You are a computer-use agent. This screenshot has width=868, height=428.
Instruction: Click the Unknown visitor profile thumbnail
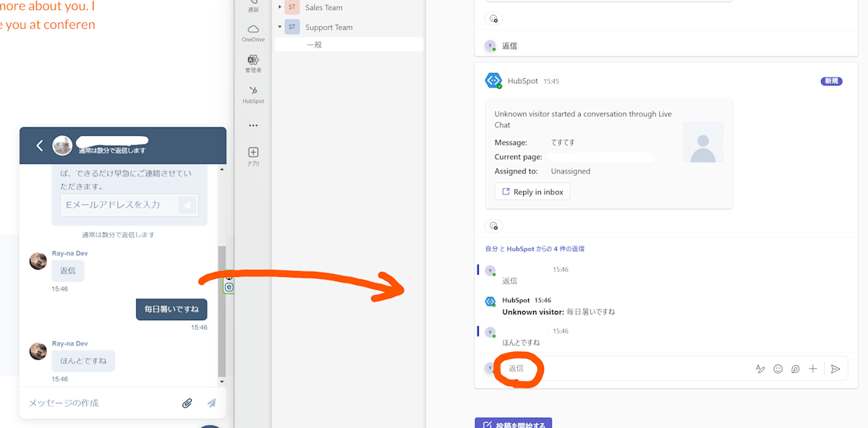[x=703, y=142]
